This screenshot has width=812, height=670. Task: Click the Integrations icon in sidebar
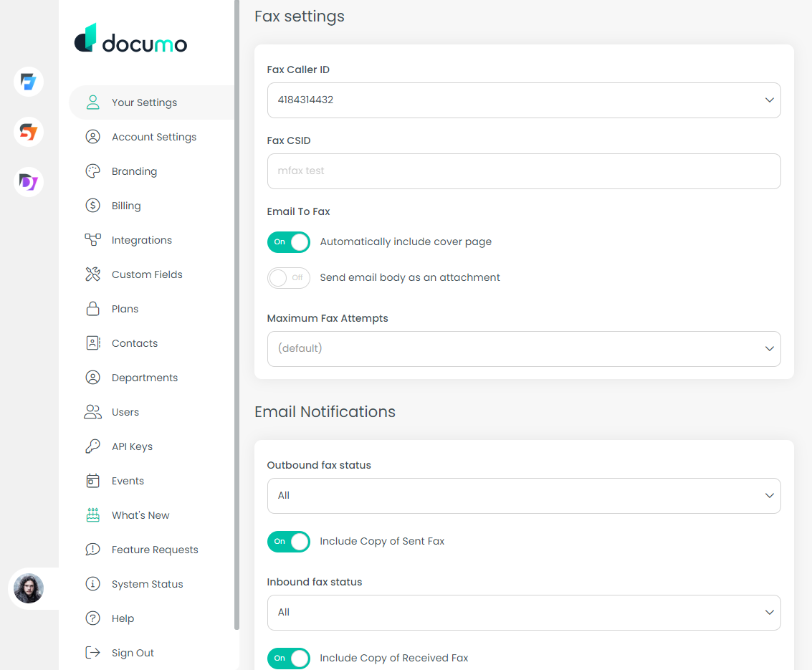(92, 240)
